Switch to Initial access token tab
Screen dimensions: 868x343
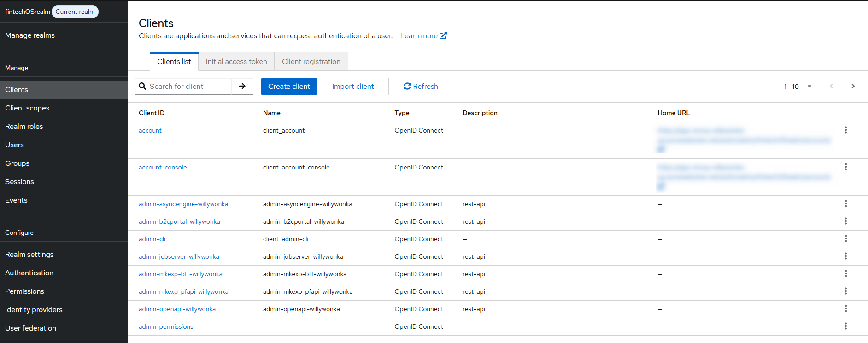[236, 62]
